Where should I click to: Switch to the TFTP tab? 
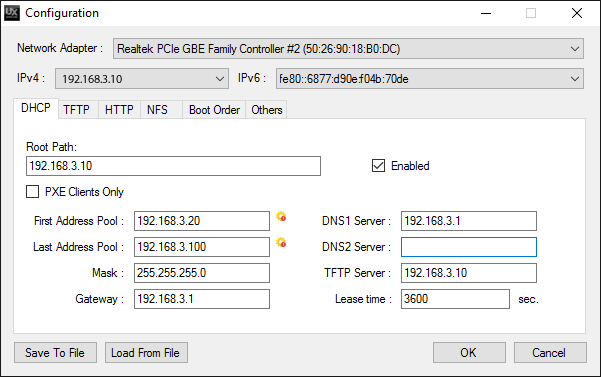click(x=77, y=110)
